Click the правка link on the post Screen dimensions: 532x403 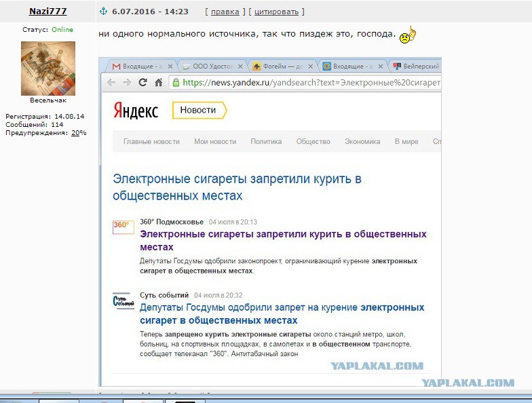225,12
